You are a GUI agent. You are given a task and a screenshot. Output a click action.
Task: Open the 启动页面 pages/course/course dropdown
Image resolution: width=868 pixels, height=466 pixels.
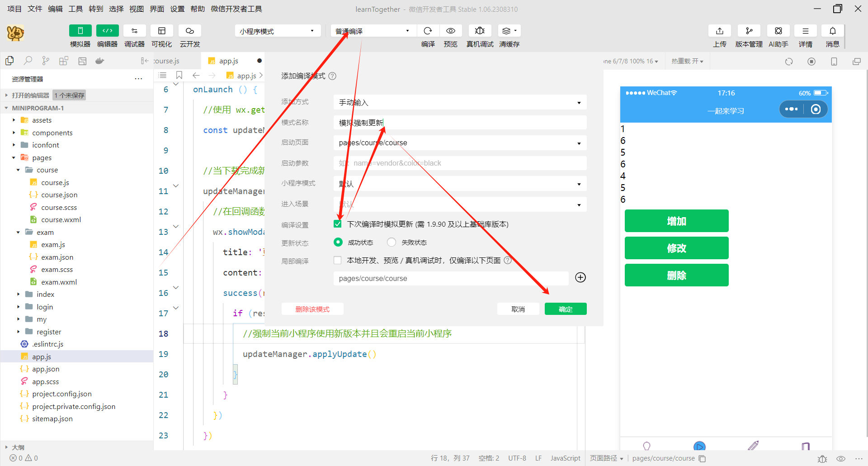tap(460, 143)
